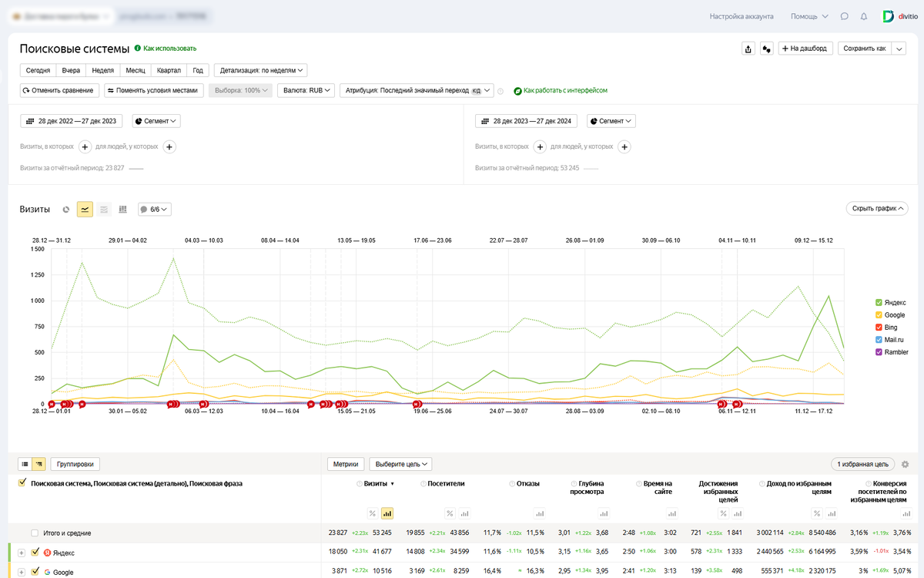This screenshot has height=578, width=924.
Task: Open arrow next to Сохранить как
Action: (899, 48)
